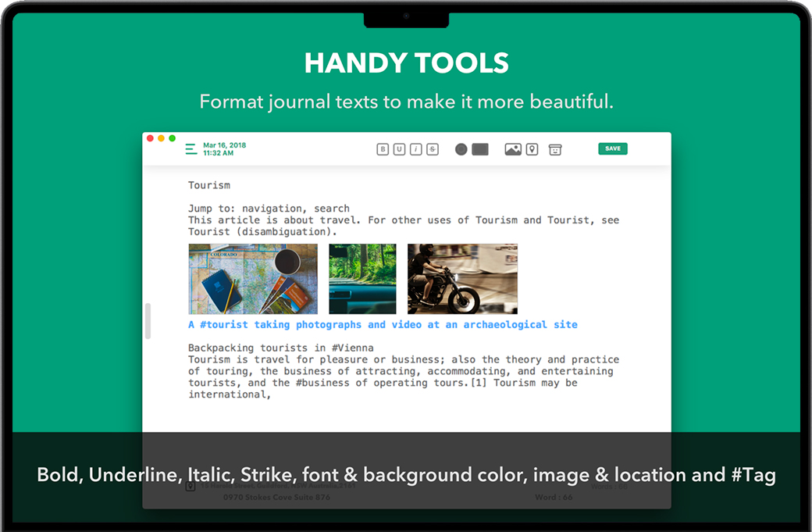Image resolution: width=812 pixels, height=532 pixels.
Task: Apply Underline formatting with the U icon
Action: tap(399, 149)
